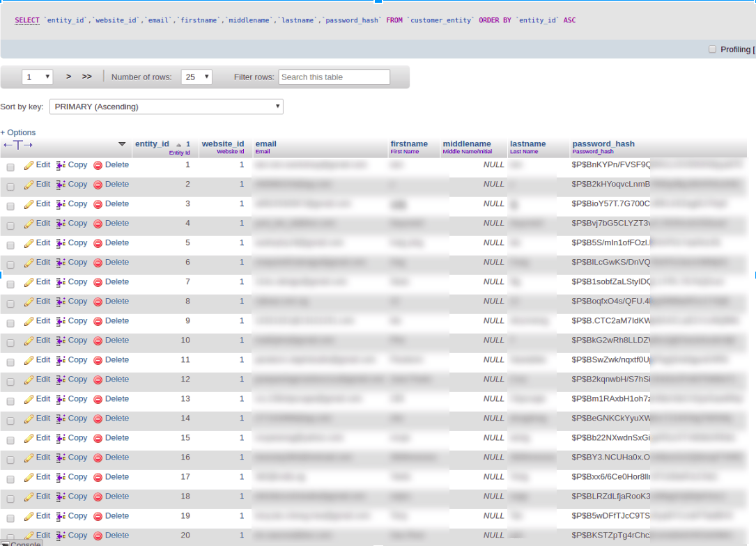The height and width of the screenshot is (546, 756).
Task: Click the Copy link for row 10
Action: tap(77, 341)
